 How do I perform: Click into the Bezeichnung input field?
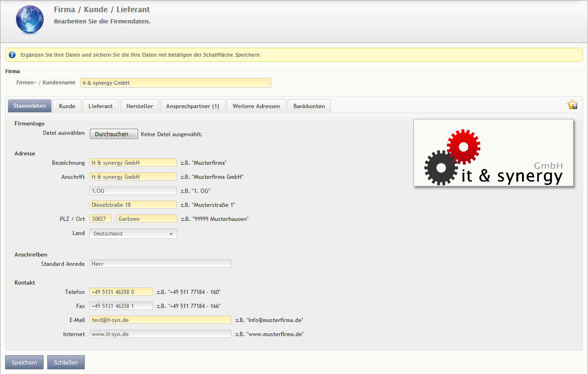(x=133, y=163)
